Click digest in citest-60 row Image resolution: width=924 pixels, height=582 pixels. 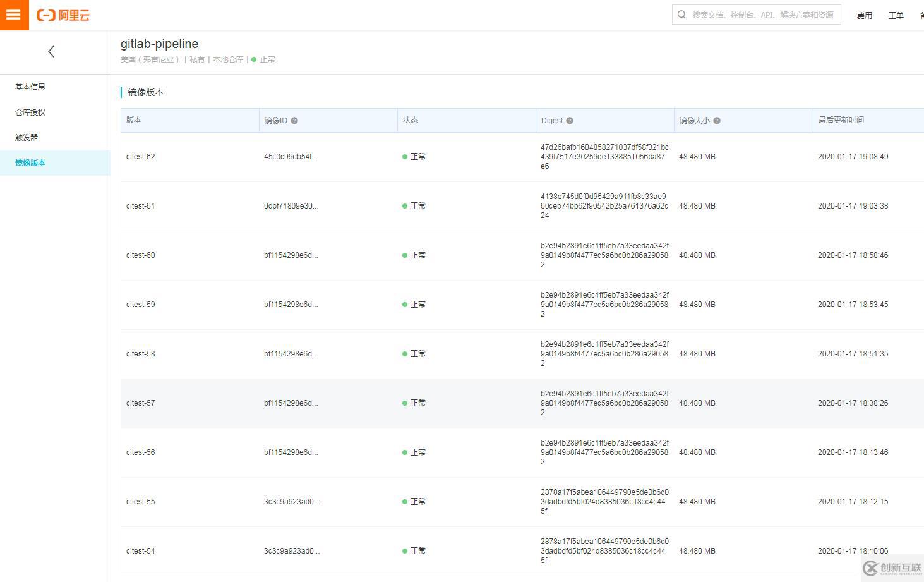click(604, 255)
